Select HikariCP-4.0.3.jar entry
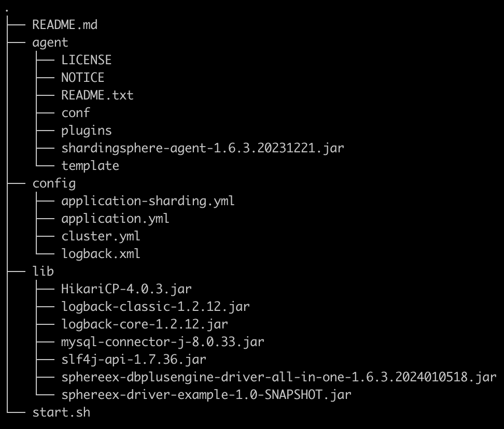Image resolution: width=504 pixels, height=429 pixels. 126,289
